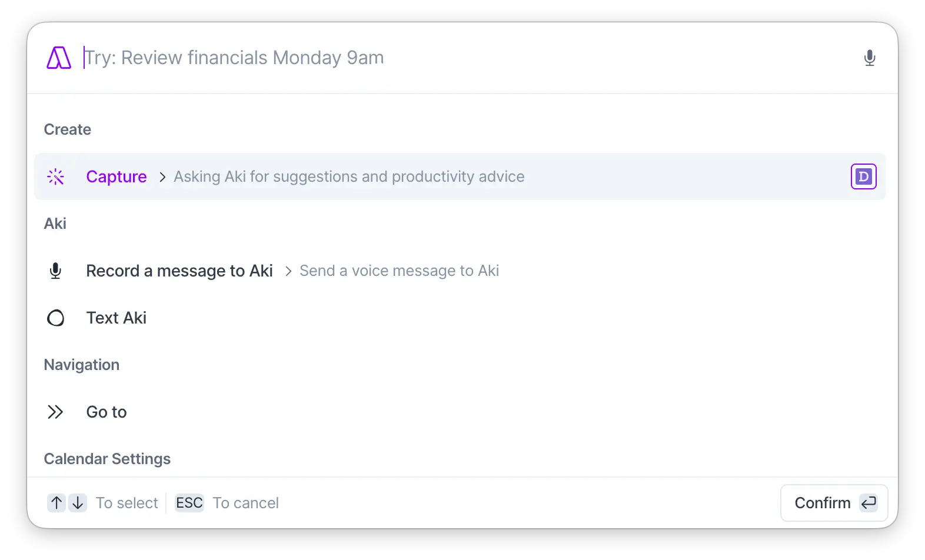Select Record a message to Aki

(179, 271)
